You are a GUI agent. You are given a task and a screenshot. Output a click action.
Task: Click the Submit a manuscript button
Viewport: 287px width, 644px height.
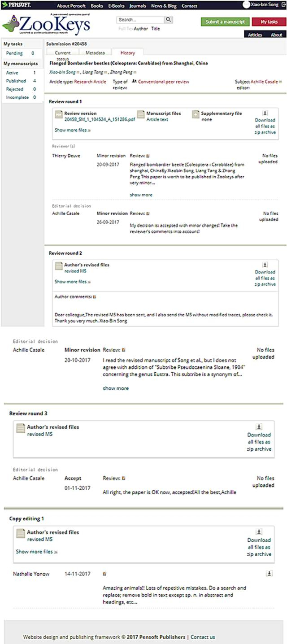coord(225,22)
